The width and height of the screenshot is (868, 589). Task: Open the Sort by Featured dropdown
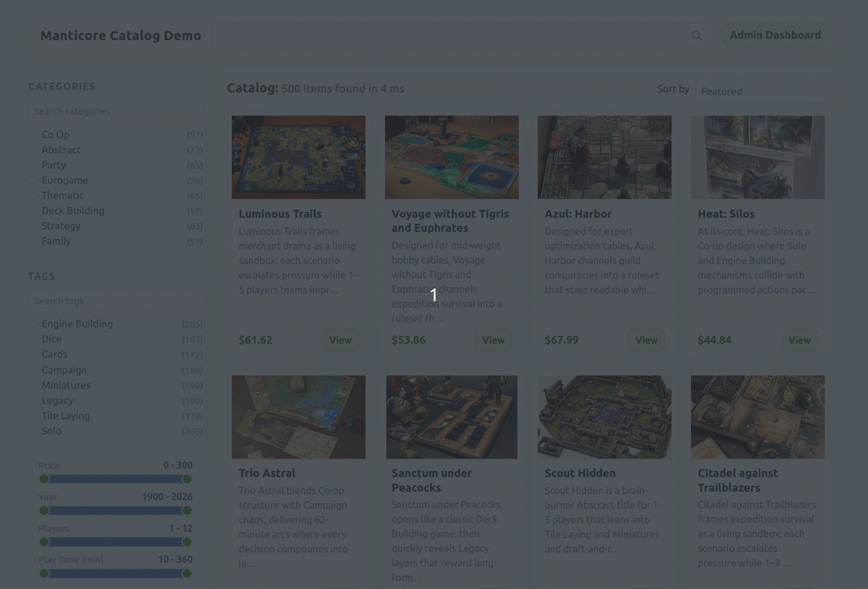(x=762, y=91)
